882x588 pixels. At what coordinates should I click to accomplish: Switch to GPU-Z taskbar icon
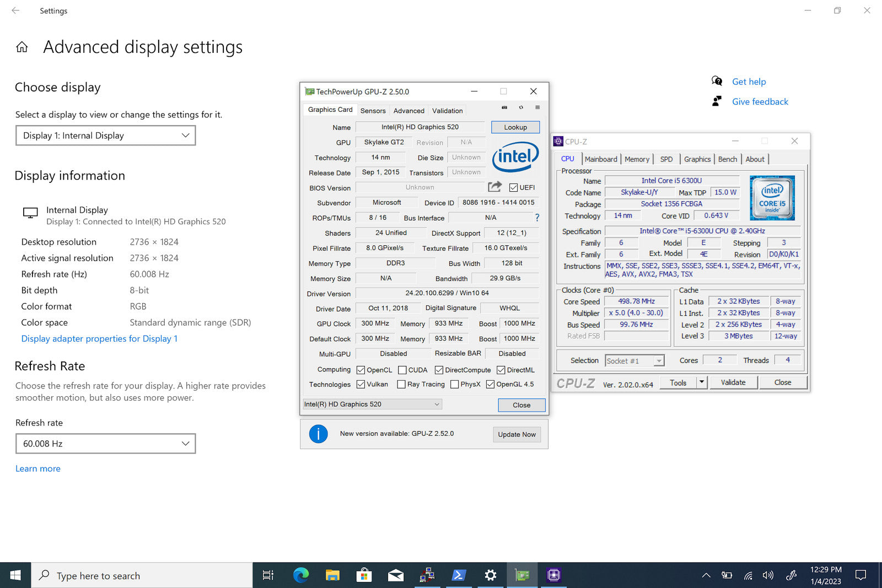[522, 575]
